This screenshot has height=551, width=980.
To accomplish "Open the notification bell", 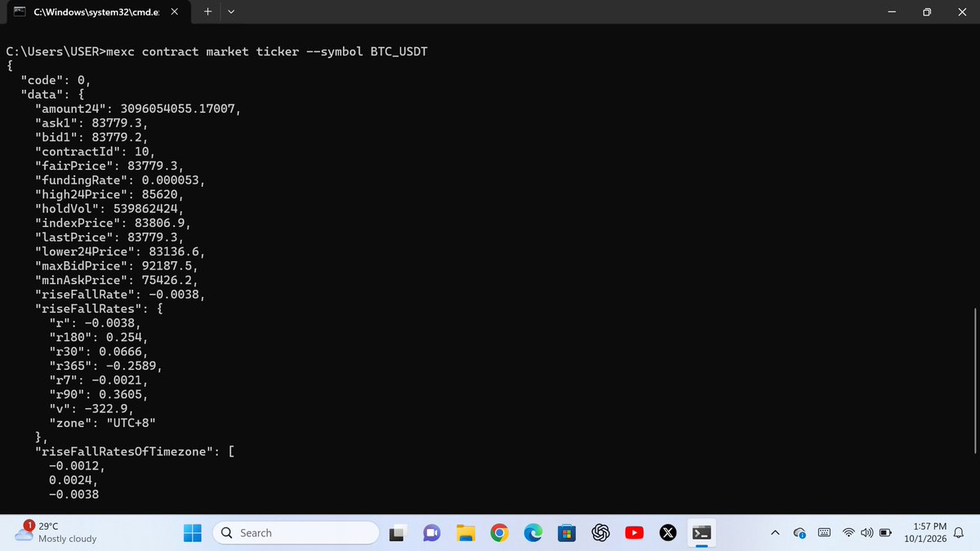I will pos(959,533).
